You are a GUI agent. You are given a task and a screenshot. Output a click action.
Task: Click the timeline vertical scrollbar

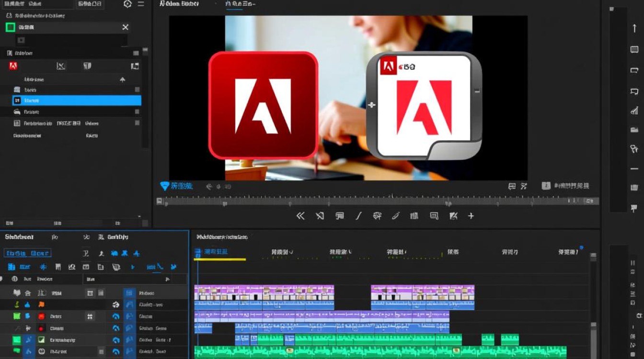click(593, 306)
